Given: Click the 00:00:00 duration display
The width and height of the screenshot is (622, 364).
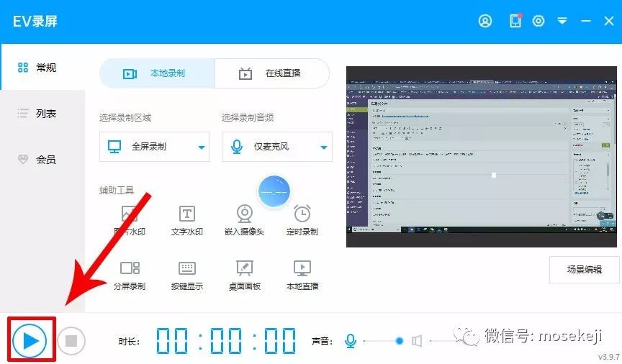Looking at the screenshot, I should (226, 340).
